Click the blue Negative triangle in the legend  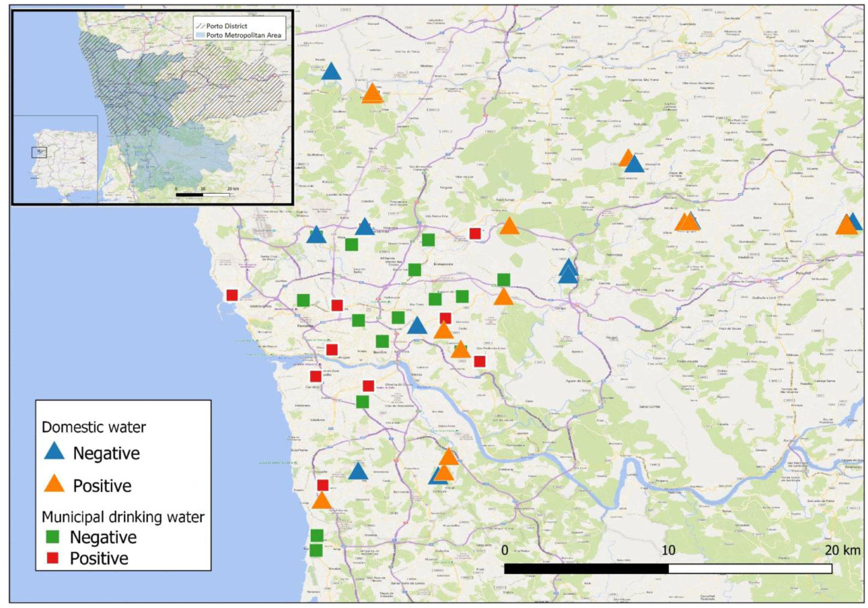point(54,452)
